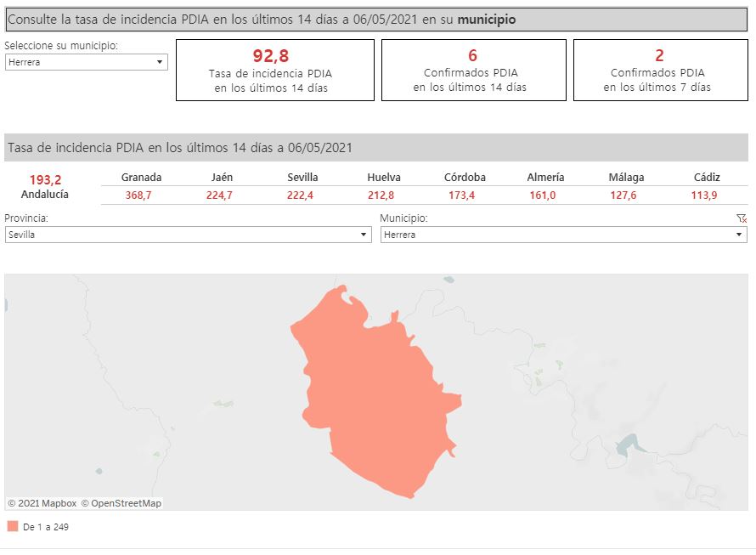Select the Granada incidence value 368,7
Image resolution: width=756 pixels, height=555 pixels.
141,195
